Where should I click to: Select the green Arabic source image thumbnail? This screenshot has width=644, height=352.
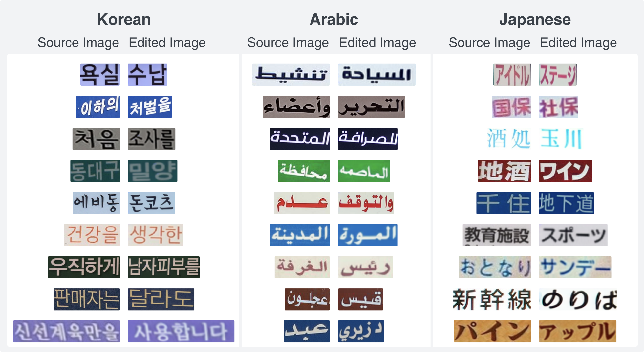pos(304,171)
